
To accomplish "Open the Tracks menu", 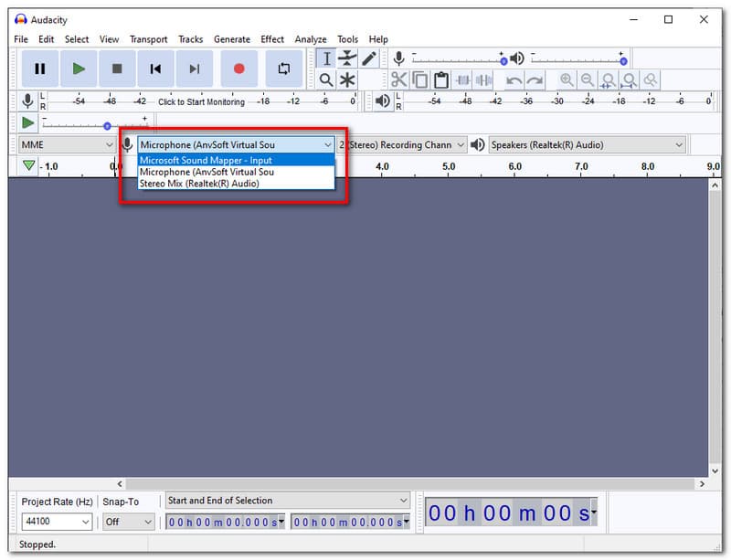I will pyautogui.click(x=191, y=39).
